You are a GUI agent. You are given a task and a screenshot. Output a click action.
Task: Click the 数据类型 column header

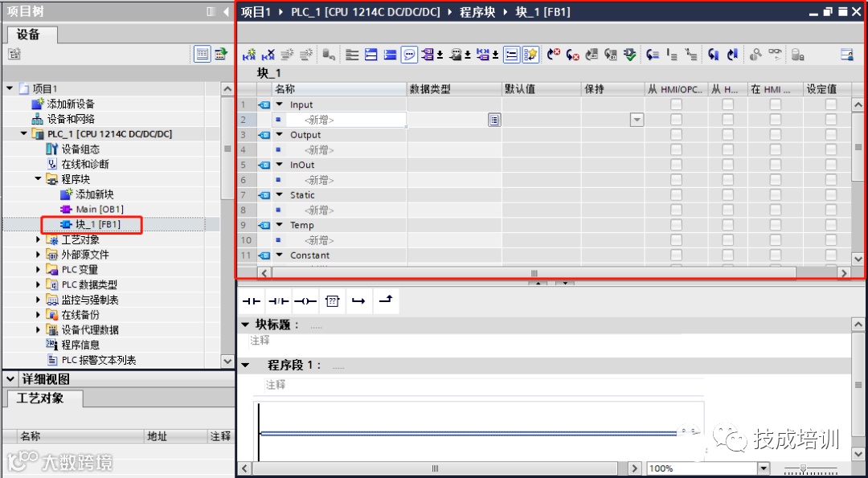[x=454, y=89]
